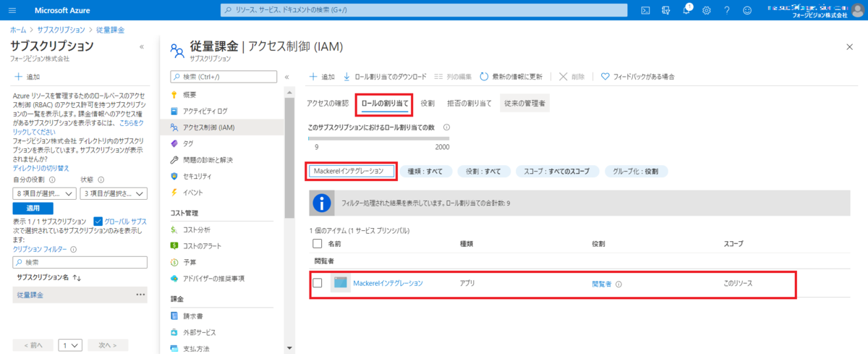The width and height of the screenshot is (868, 354).
Task: Go to ホーム in the breadcrumb
Action: tap(18, 30)
